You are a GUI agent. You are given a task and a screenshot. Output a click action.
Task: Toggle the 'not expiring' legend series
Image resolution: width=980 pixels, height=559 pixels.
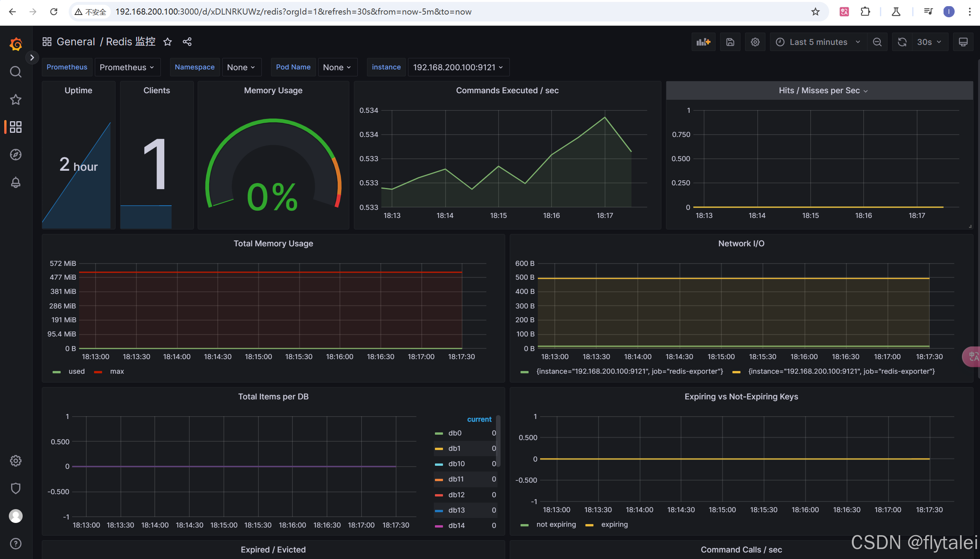(x=556, y=524)
